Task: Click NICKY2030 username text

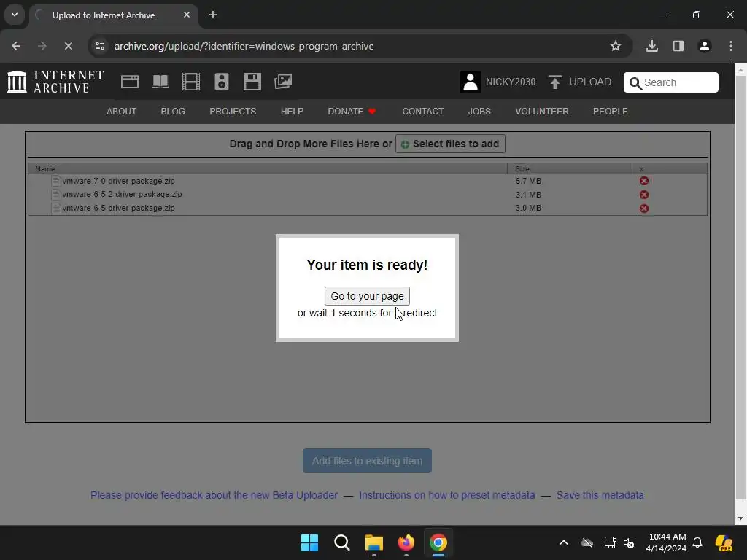Action: pos(511,82)
